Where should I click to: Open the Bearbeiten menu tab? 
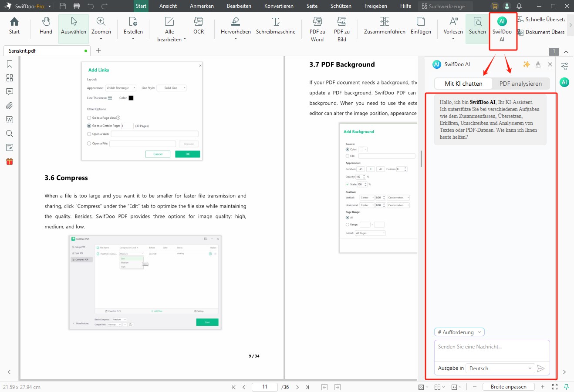tap(239, 6)
